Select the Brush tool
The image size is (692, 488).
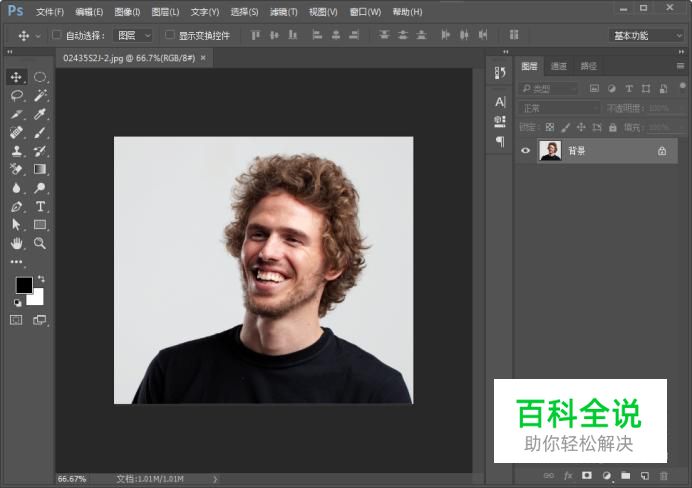[x=40, y=132]
